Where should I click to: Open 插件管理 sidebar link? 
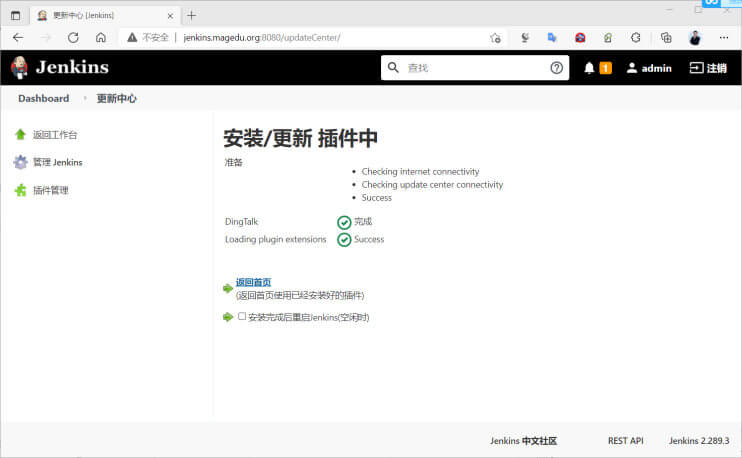coord(51,190)
